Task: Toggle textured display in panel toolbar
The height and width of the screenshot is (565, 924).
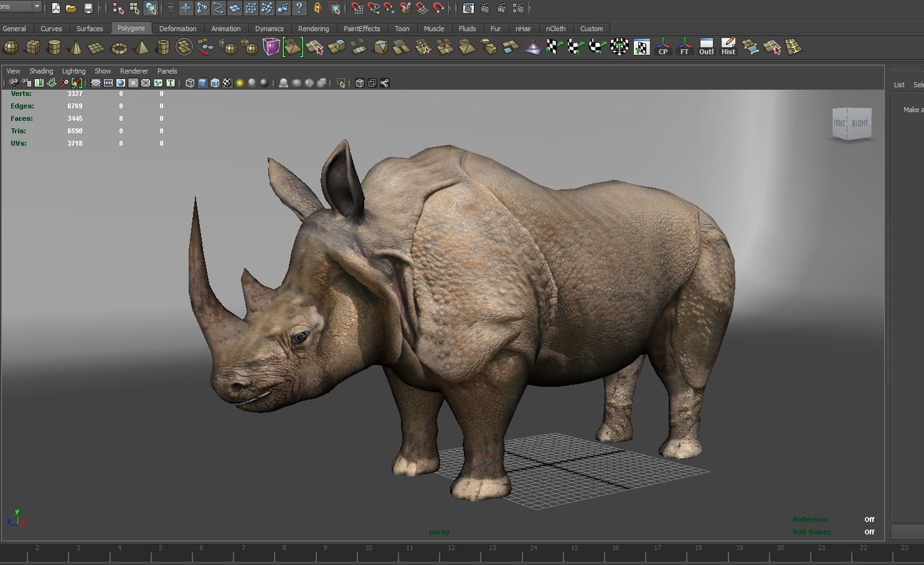Action: click(x=227, y=83)
